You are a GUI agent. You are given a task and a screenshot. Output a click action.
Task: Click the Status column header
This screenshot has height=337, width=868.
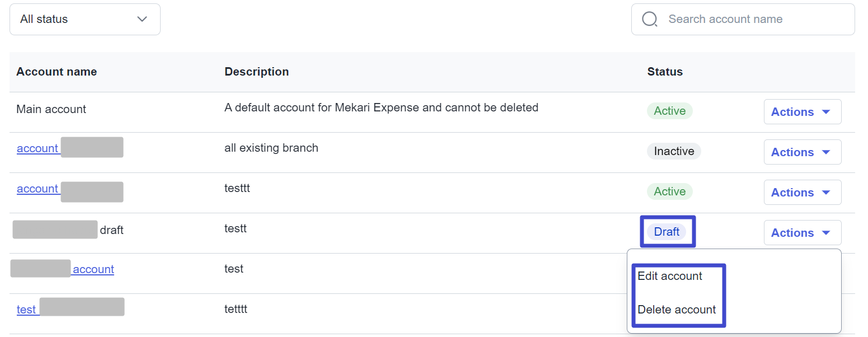[665, 72]
